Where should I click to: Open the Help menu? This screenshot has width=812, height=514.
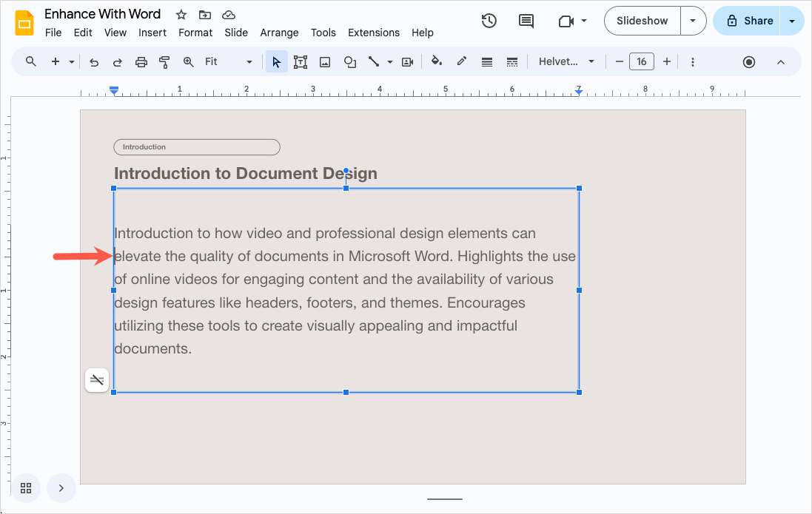(423, 33)
